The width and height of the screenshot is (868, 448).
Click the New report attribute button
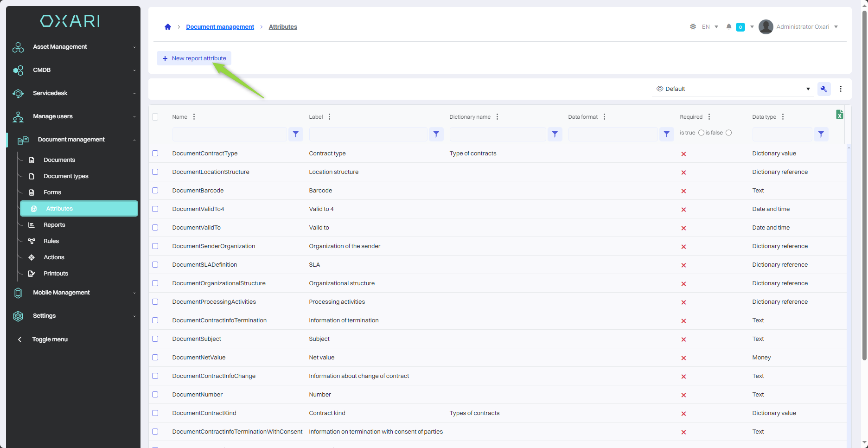[x=194, y=58]
